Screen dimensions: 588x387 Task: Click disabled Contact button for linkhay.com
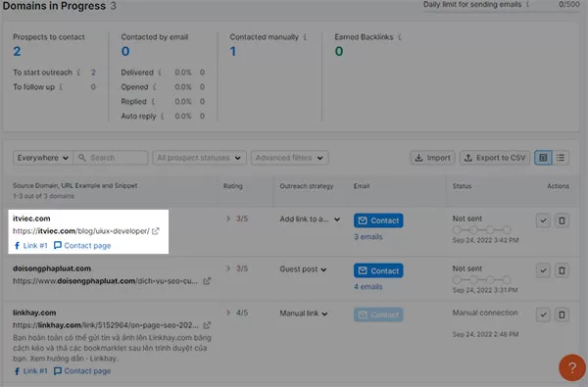[x=378, y=315]
